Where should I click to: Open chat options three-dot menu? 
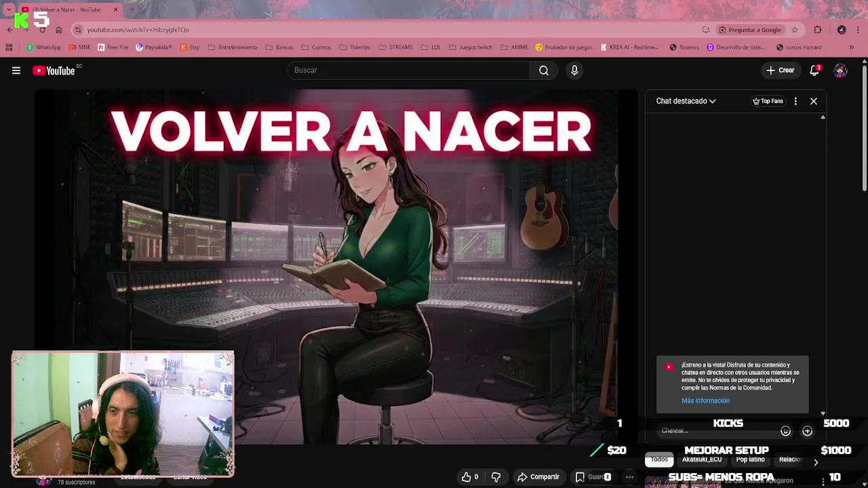tap(795, 101)
